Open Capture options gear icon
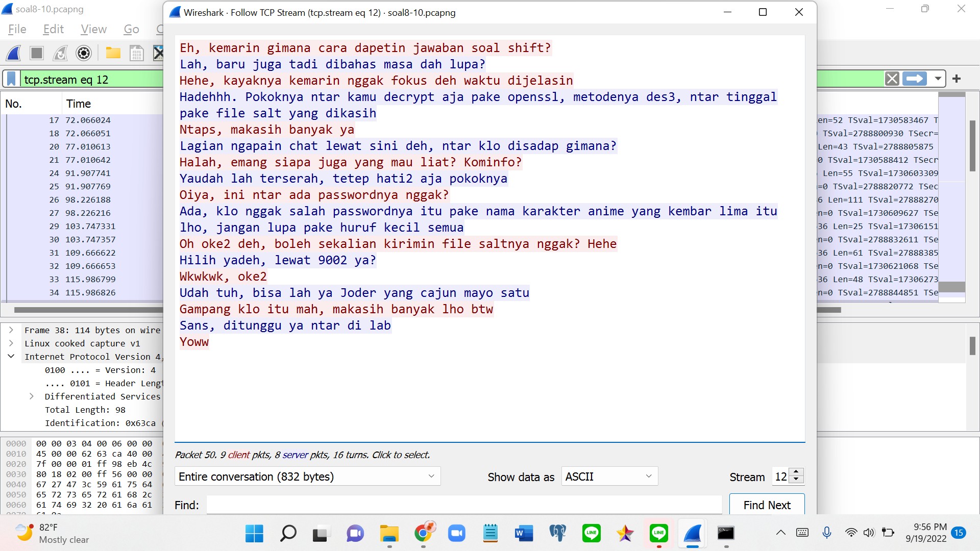980x551 pixels. (84, 53)
